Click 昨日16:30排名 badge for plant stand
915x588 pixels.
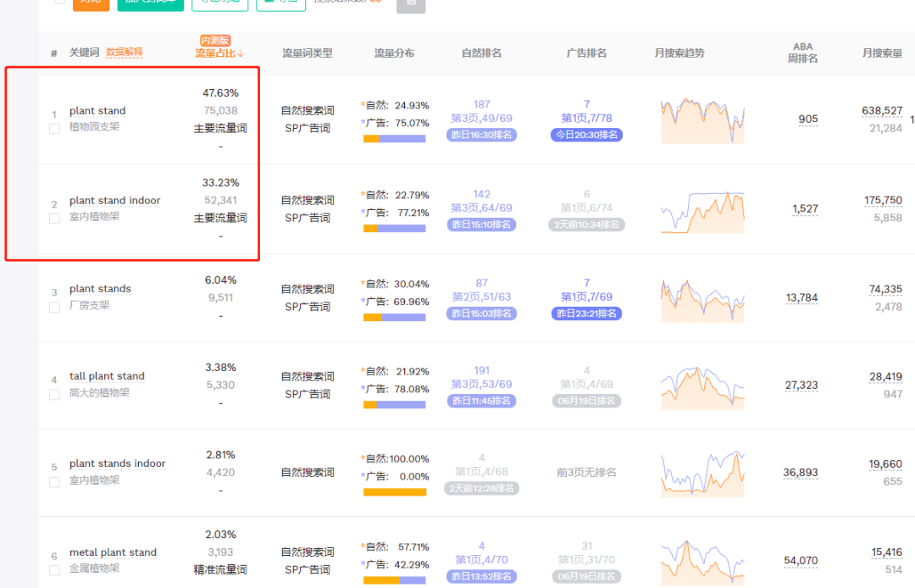(481, 135)
